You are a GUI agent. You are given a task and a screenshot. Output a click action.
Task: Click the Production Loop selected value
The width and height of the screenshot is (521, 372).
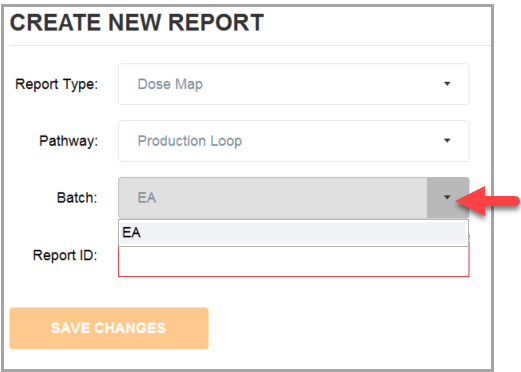tap(190, 141)
